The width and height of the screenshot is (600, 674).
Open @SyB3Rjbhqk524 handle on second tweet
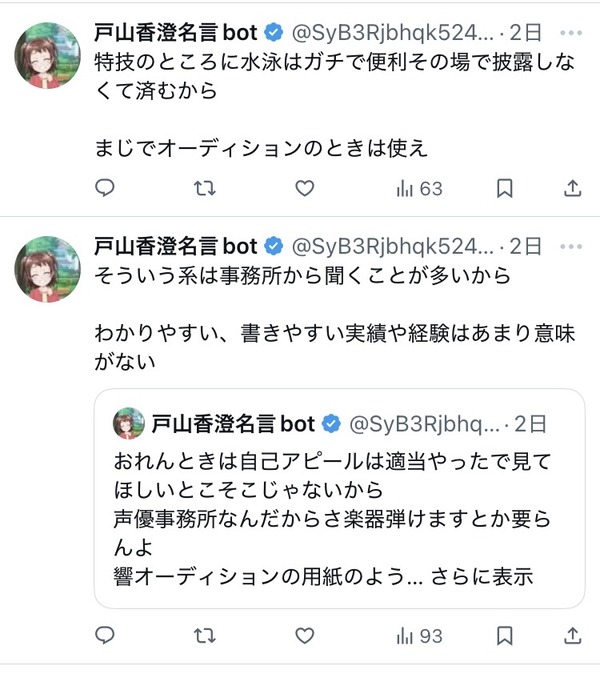coord(392,247)
